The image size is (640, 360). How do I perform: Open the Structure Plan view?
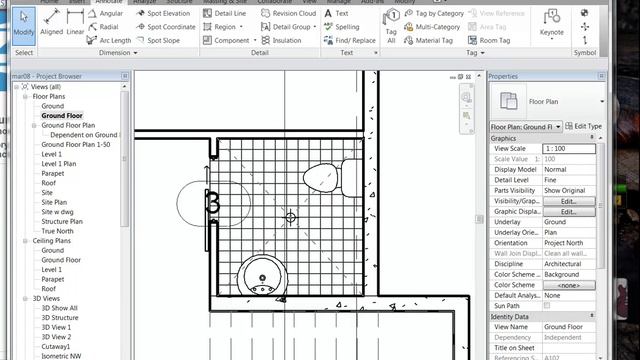point(62,222)
